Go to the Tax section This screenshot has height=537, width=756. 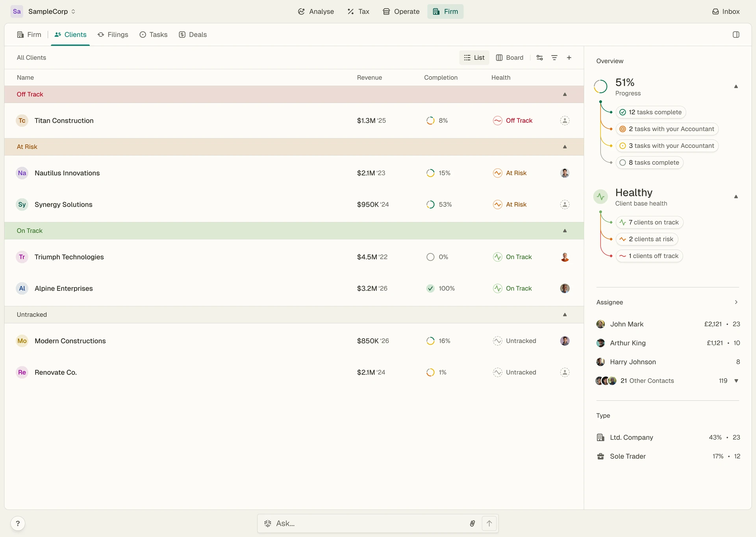(x=358, y=11)
